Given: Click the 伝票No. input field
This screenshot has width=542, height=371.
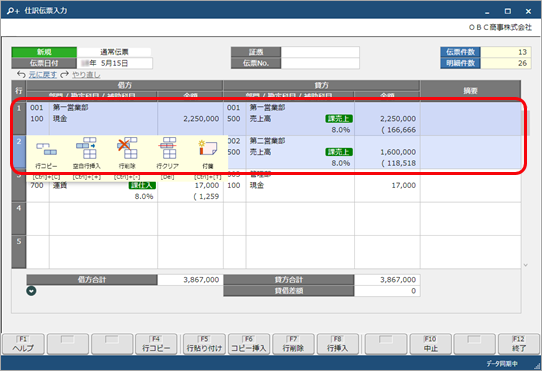Looking at the screenshot, I should tap(320, 63).
